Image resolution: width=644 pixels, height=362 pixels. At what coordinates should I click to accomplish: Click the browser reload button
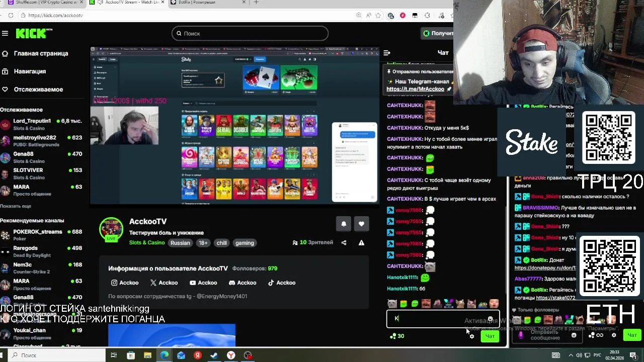tap(11, 16)
